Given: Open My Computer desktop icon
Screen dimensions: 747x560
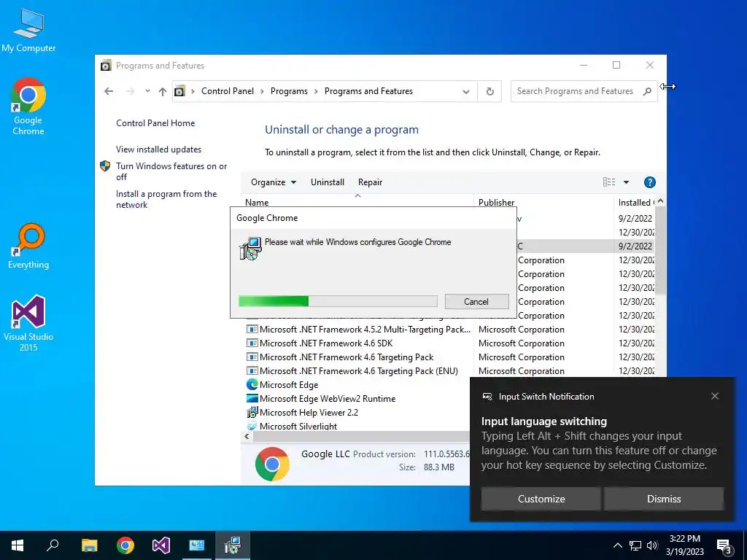Looking at the screenshot, I should [x=28, y=31].
